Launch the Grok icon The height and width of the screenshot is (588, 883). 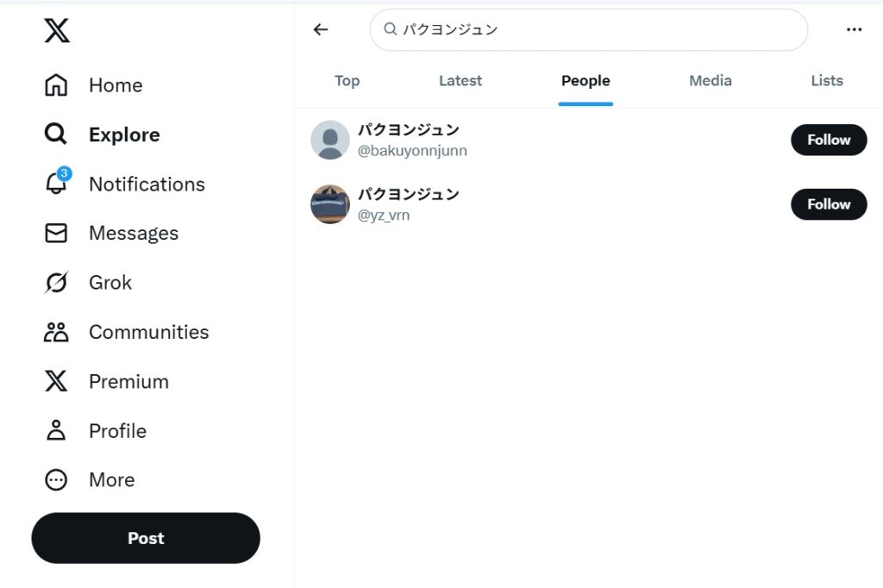tap(56, 282)
